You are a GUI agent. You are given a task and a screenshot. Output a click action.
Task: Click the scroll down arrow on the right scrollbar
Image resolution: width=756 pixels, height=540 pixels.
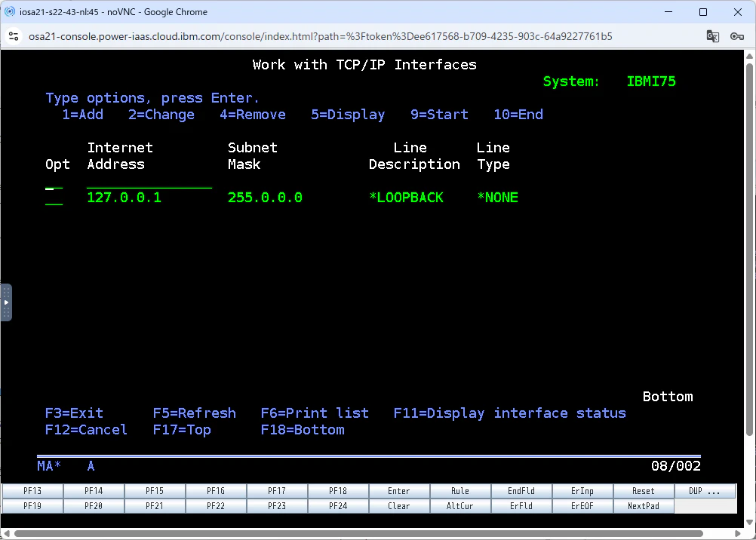click(x=750, y=521)
